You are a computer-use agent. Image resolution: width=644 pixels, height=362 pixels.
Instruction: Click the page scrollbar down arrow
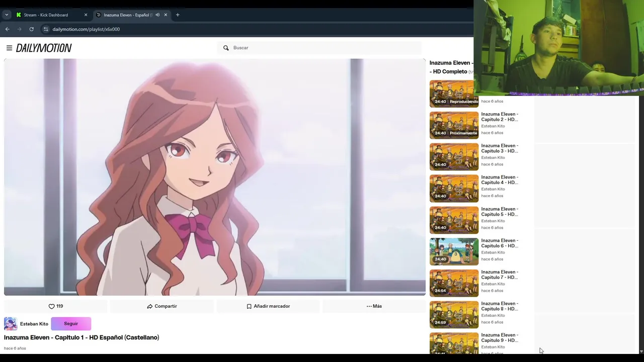click(641, 351)
